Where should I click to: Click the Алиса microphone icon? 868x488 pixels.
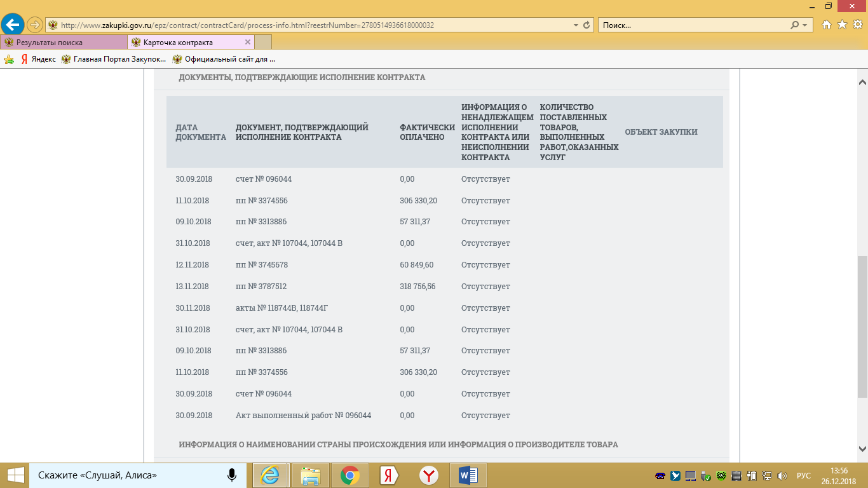(232, 475)
